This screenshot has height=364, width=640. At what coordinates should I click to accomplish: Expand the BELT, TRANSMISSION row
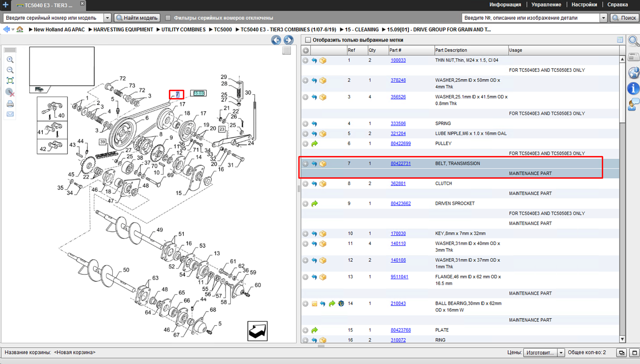coord(305,164)
